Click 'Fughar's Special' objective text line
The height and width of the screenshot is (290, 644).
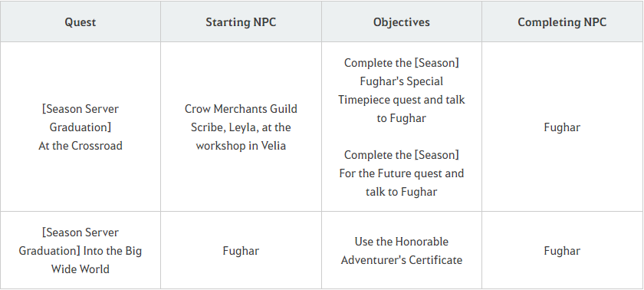pos(401,81)
